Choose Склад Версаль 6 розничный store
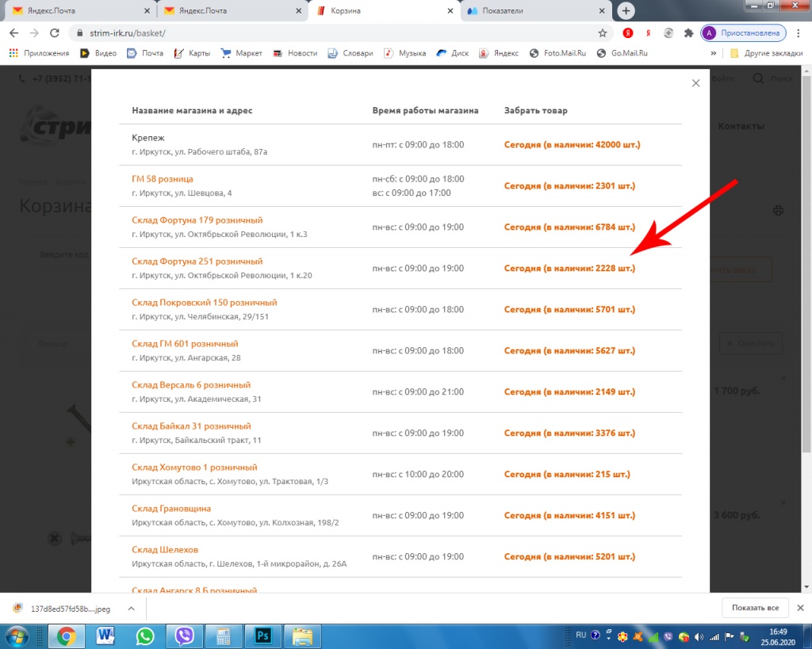Image resolution: width=812 pixels, height=649 pixels. coord(191,385)
